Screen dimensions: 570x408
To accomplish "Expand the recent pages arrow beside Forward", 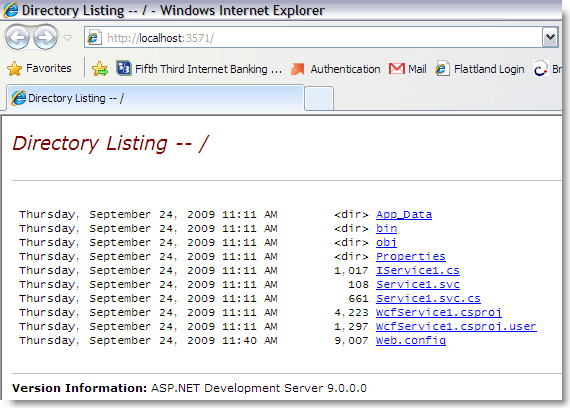I will [68, 37].
